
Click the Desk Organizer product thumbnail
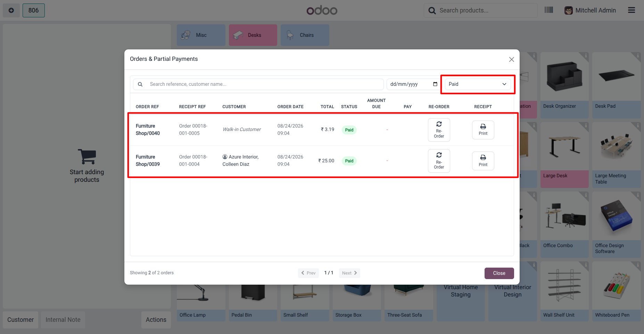[x=564, y=77]
